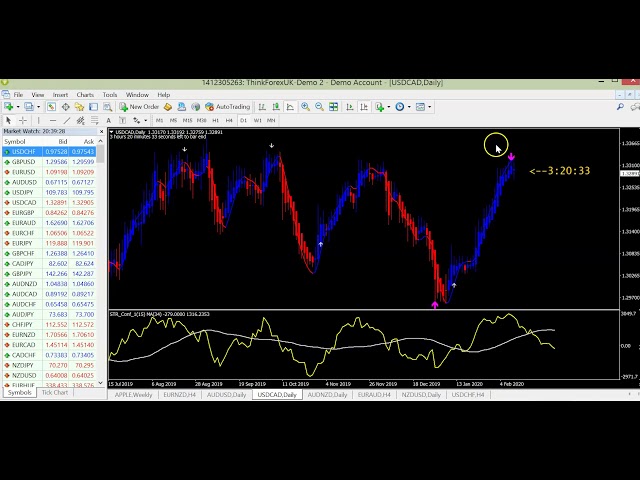Screen dimensions: 640x480
Task: Click the Symbols tab in Market Watch
Action: tap(19, 393)
